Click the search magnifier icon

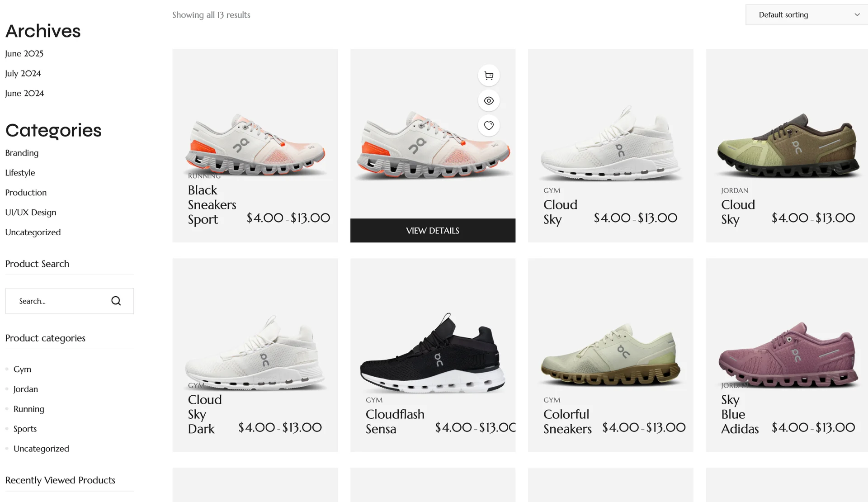(x=116, y=301)
